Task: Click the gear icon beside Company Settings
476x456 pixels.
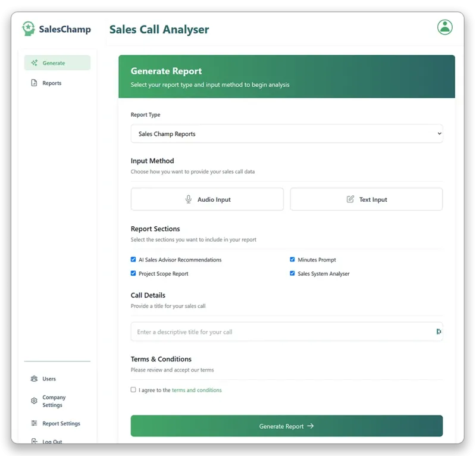Action: pos(34,401)
